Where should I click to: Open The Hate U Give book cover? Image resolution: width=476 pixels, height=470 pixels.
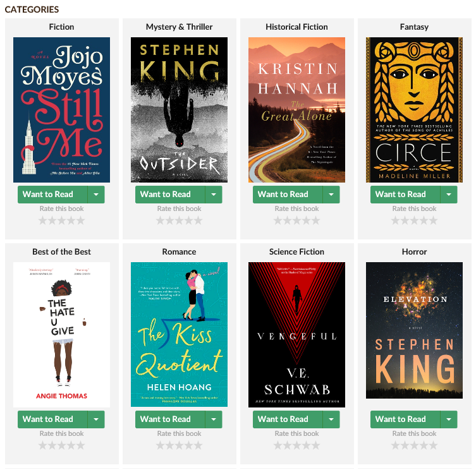[x=61, y=335]
